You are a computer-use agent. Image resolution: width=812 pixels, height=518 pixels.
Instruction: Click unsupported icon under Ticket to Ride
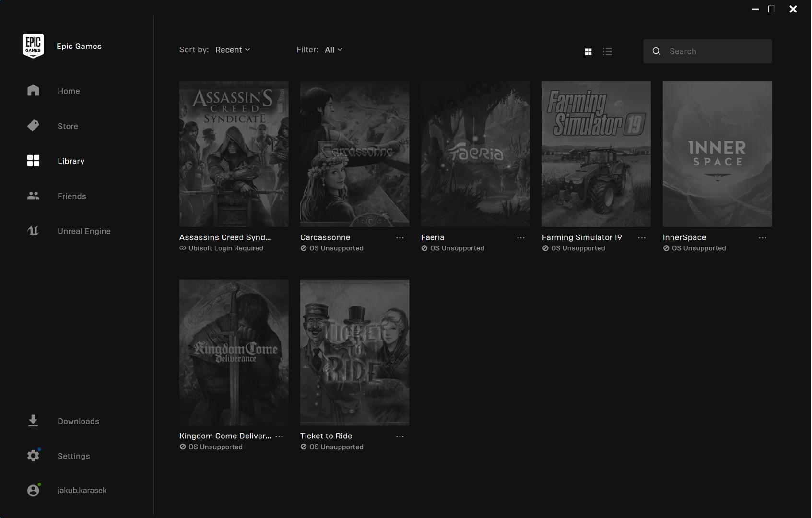(x=304, y=447)
